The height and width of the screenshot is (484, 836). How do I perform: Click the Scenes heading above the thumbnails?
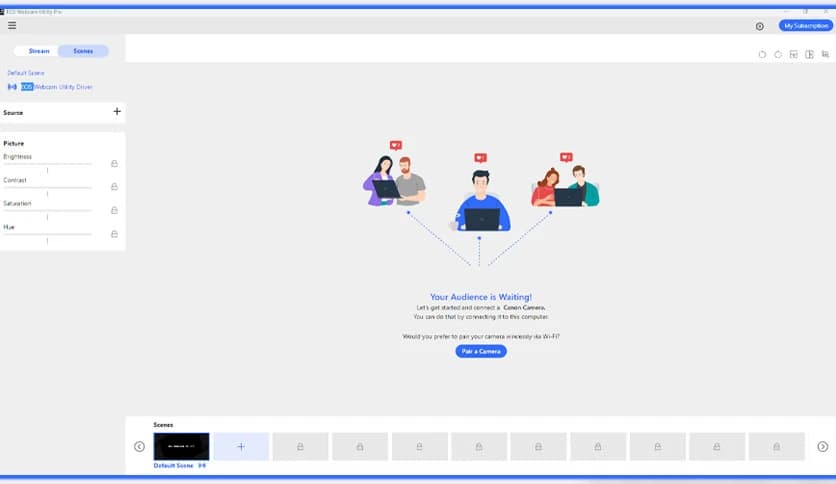[x=163, y=425]
